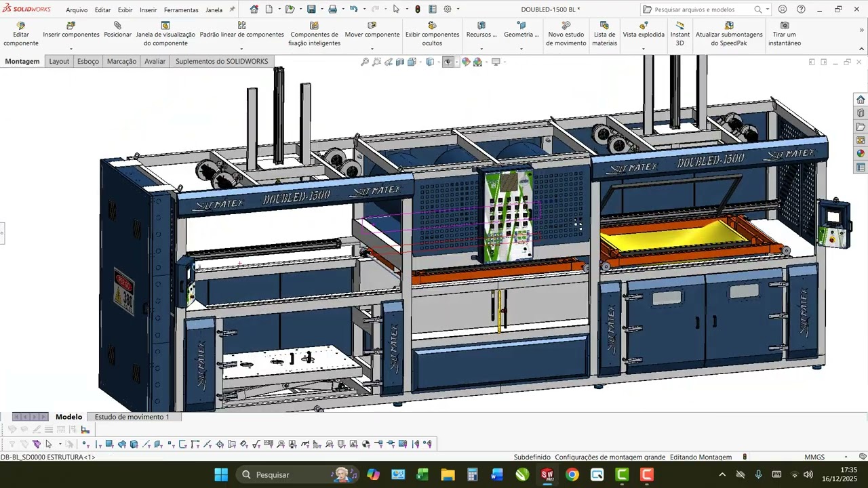
Task: Click Exibir componentes ocultos
Action: 432,34
